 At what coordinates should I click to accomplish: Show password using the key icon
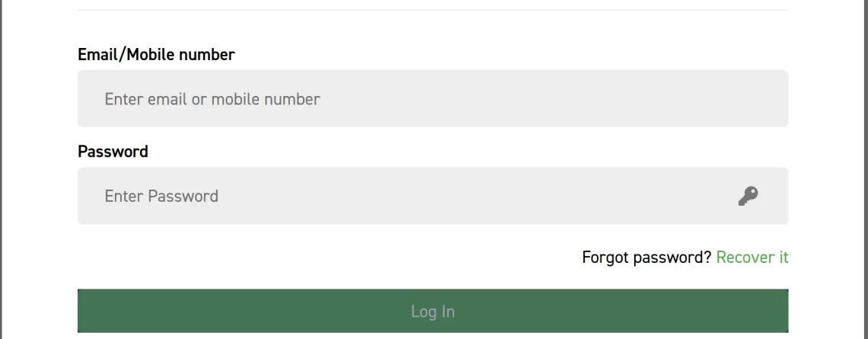(748, 197)
